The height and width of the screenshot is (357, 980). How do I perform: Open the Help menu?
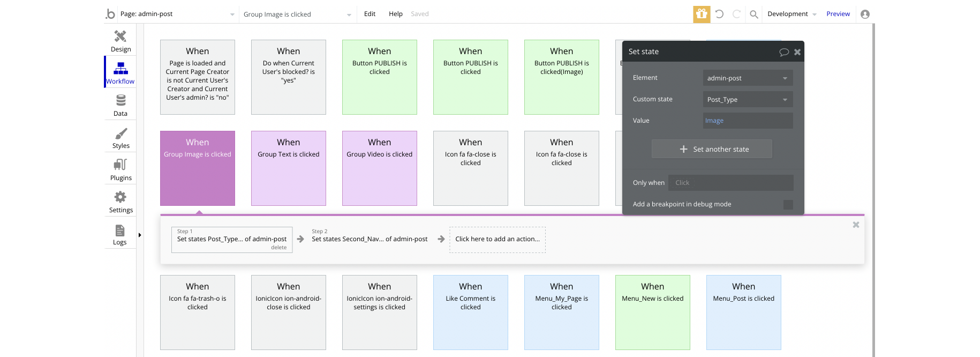395,14
